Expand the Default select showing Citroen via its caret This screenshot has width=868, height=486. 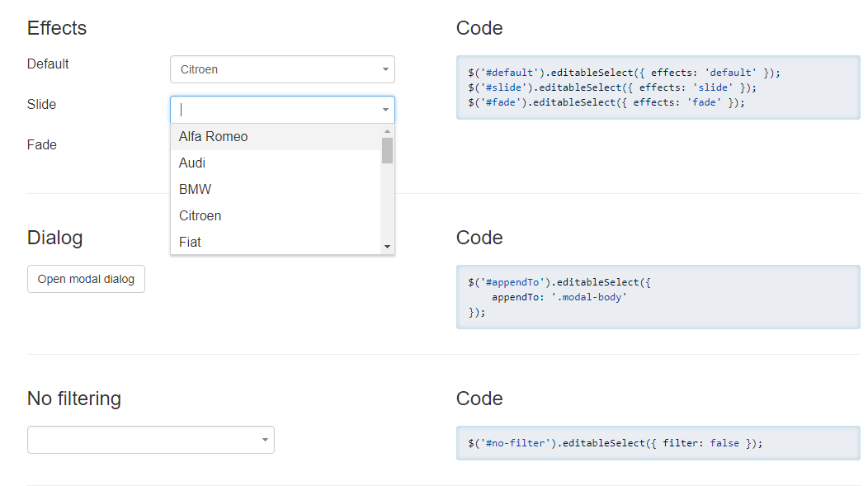pyautogui.click(x=385, y=70)
